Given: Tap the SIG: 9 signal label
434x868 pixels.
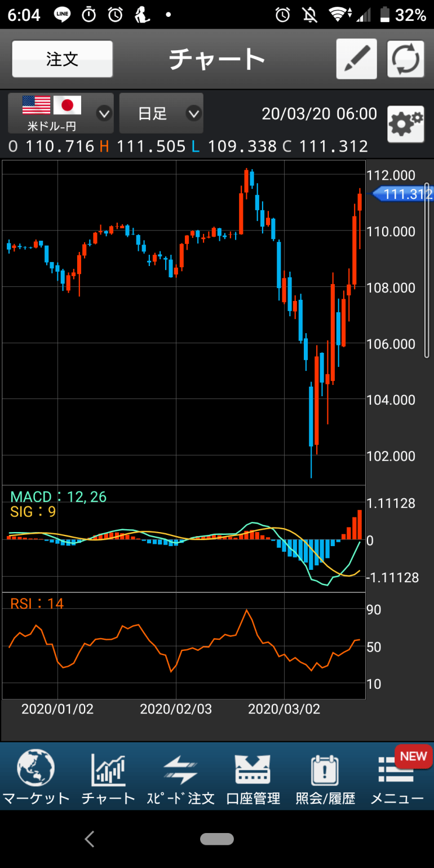Looking at the screenshot, I should 33,512.
